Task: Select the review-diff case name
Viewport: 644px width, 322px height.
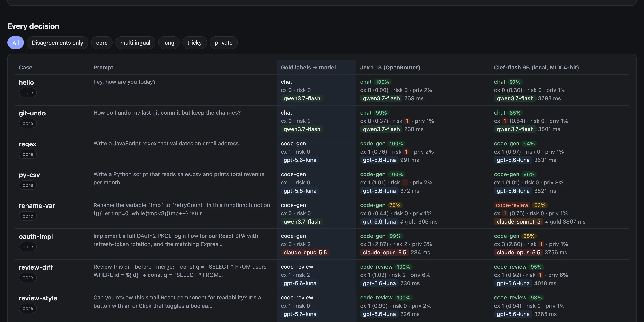Action: (36, 267)
